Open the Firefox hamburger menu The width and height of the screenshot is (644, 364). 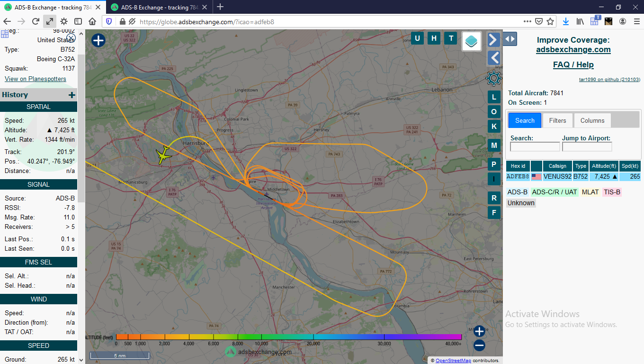pyautogui.click(x=636, y=21)
